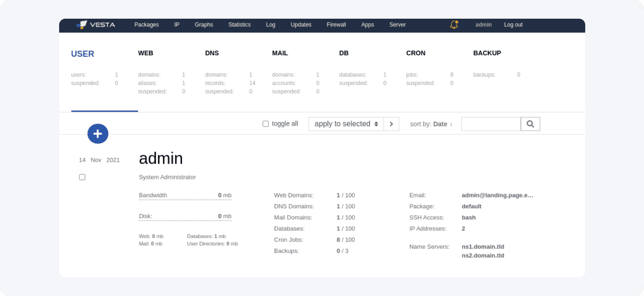Expand the sort by Date menu

click(x=440, y=124)
